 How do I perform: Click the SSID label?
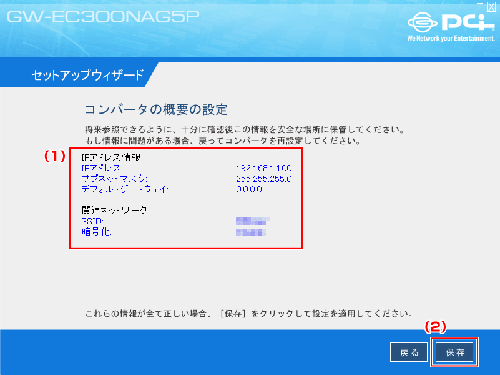click(x=92, y=221)
